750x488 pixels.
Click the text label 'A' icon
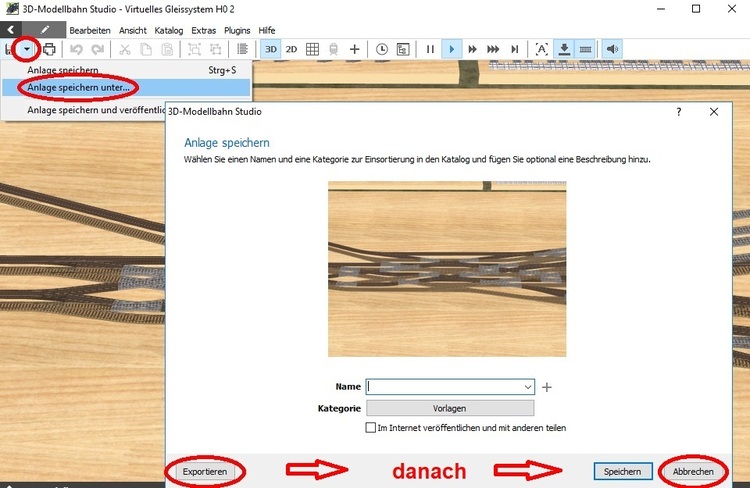pyautogui.click(x=541, y=49)
